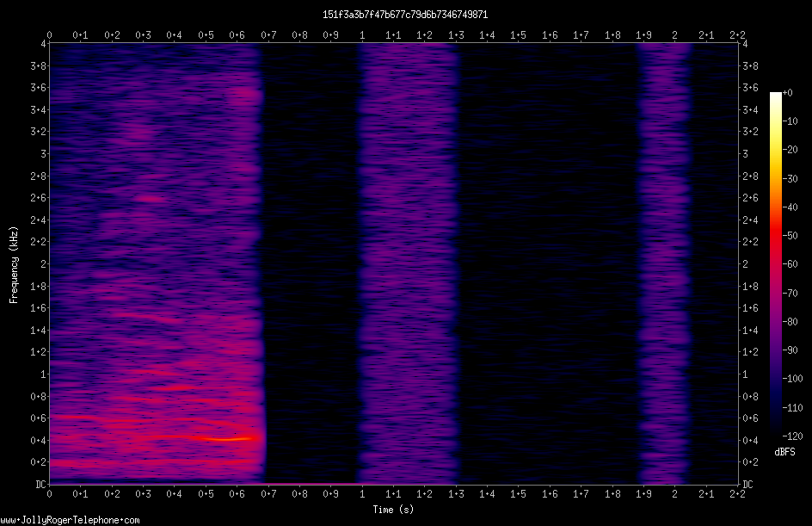Click the '-100' color scale label
Image resolution: width=812 pixels, height=526 pixels.
(793, 379)
